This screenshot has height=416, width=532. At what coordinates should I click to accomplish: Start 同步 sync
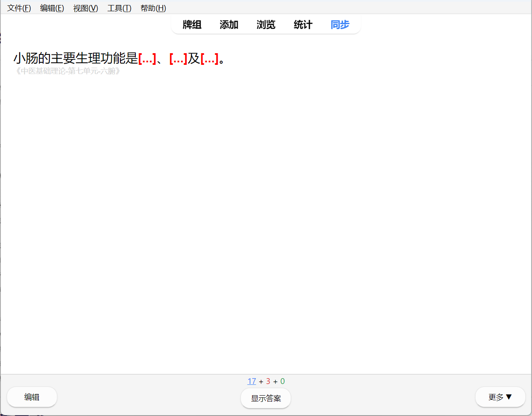pyautogui.click(x=340, y=25)
